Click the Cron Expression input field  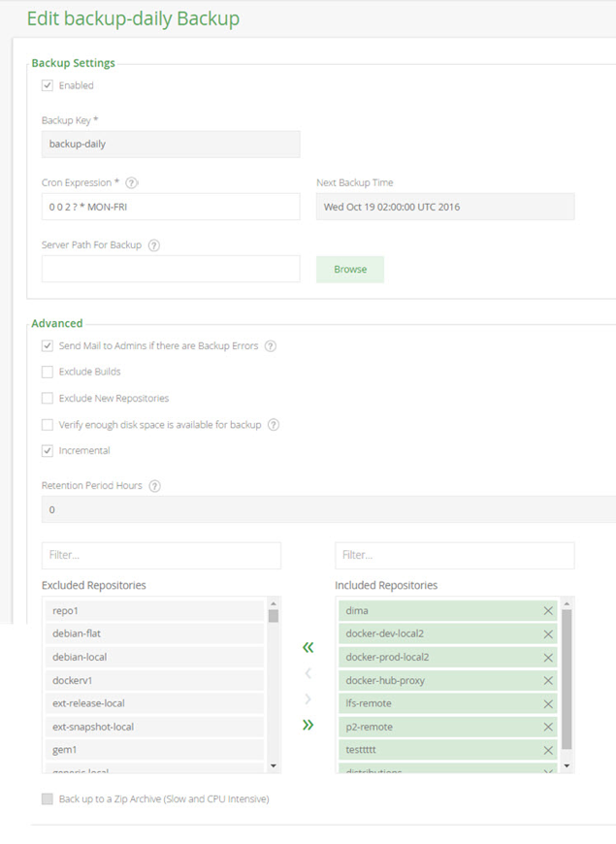[x=171, y=207]
